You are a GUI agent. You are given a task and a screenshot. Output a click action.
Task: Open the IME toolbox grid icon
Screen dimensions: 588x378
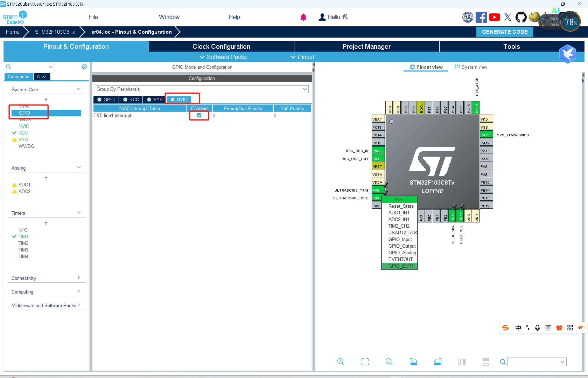point(570,328)
